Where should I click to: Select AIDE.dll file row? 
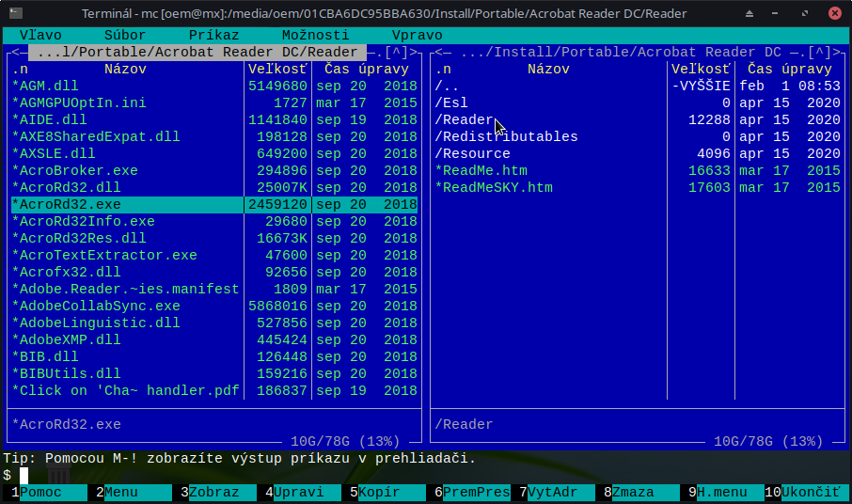tap(214, 119)
